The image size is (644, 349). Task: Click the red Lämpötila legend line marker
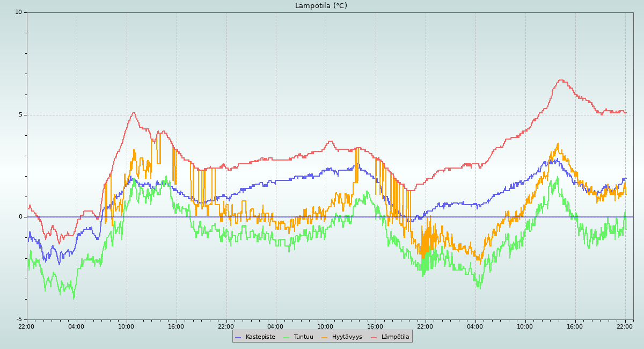coord(374,337)
